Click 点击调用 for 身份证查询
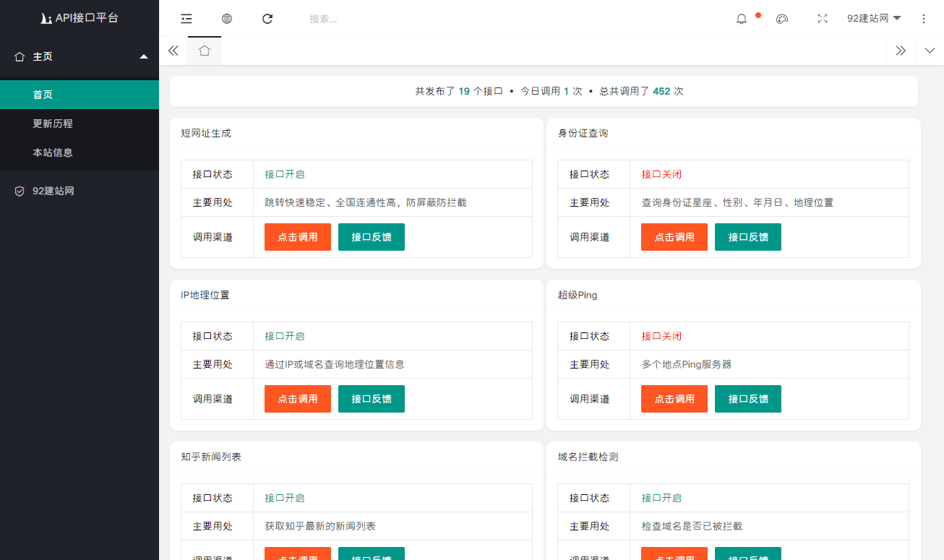 pos(674,237)
